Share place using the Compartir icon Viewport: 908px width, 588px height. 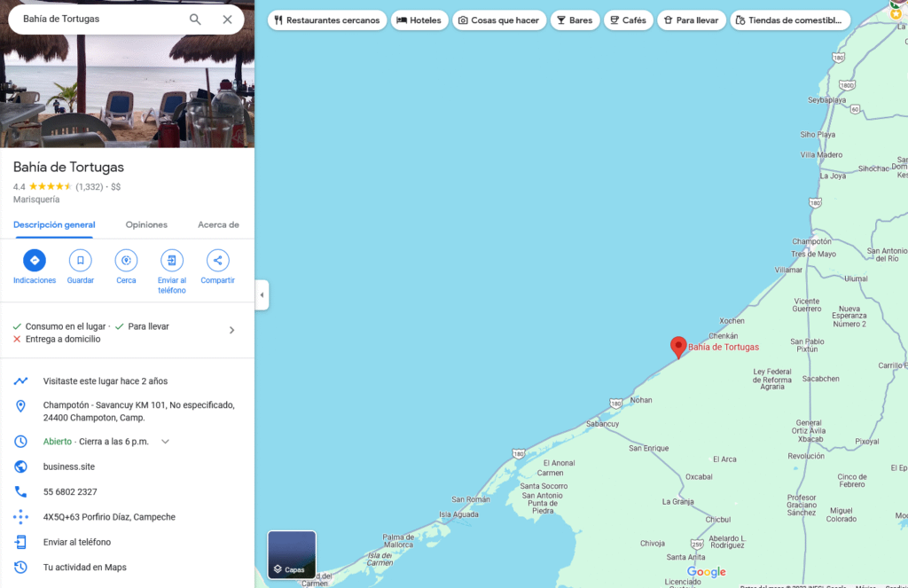click(x=217, y=261)
